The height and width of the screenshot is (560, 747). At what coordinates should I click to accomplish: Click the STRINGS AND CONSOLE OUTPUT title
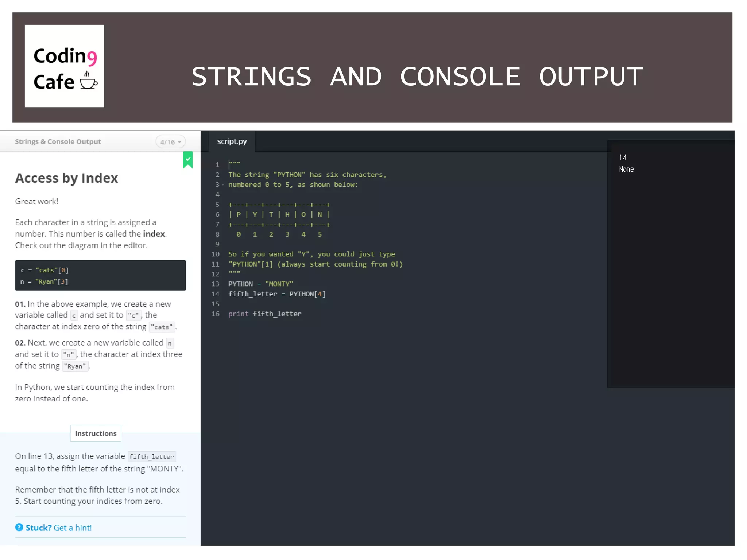(x=417, y=77)
